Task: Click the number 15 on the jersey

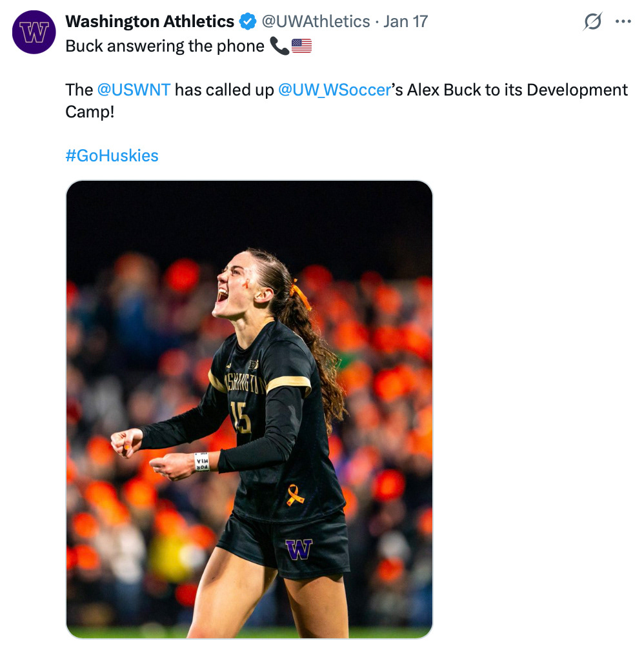Action: point(241,417)
